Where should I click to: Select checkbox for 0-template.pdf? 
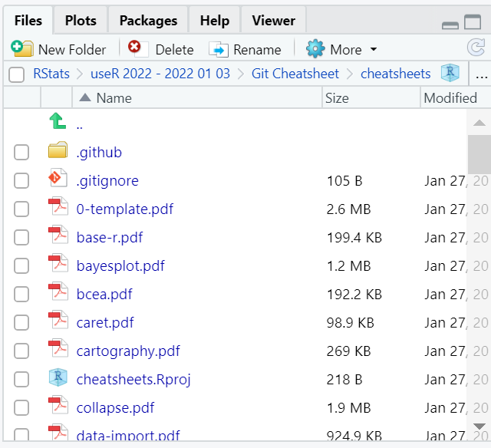point(21,209)
